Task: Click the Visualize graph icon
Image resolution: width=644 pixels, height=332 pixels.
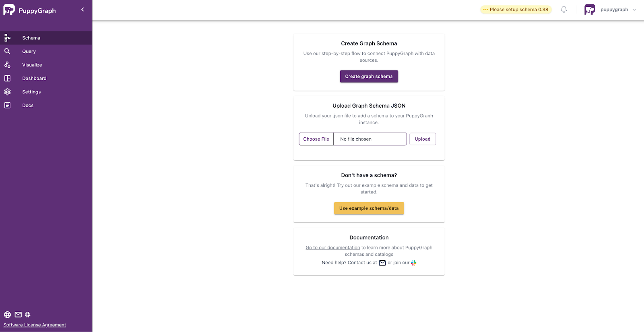Action: click(x=7, y=65)
